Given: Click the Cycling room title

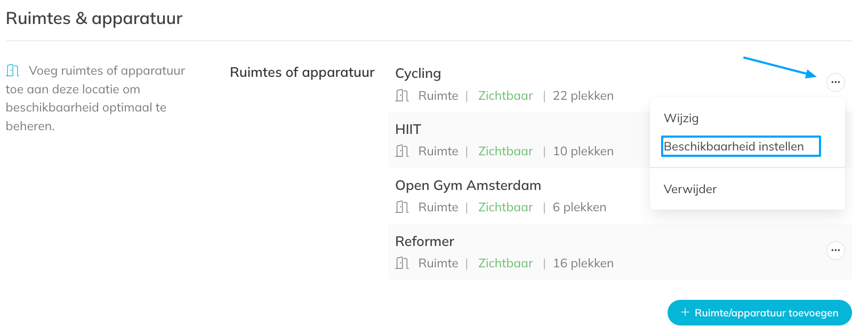Looking at the screenshot, I should (418, 74).
